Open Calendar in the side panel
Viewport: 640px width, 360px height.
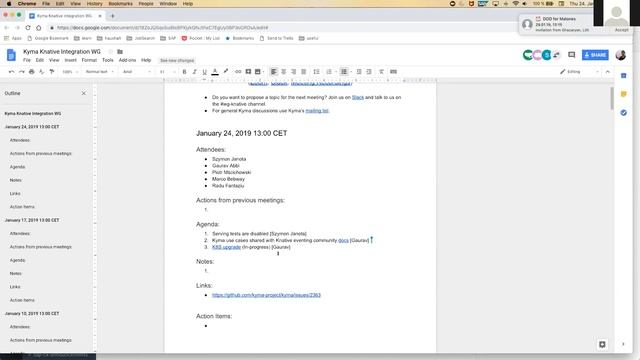pos(623,76)
